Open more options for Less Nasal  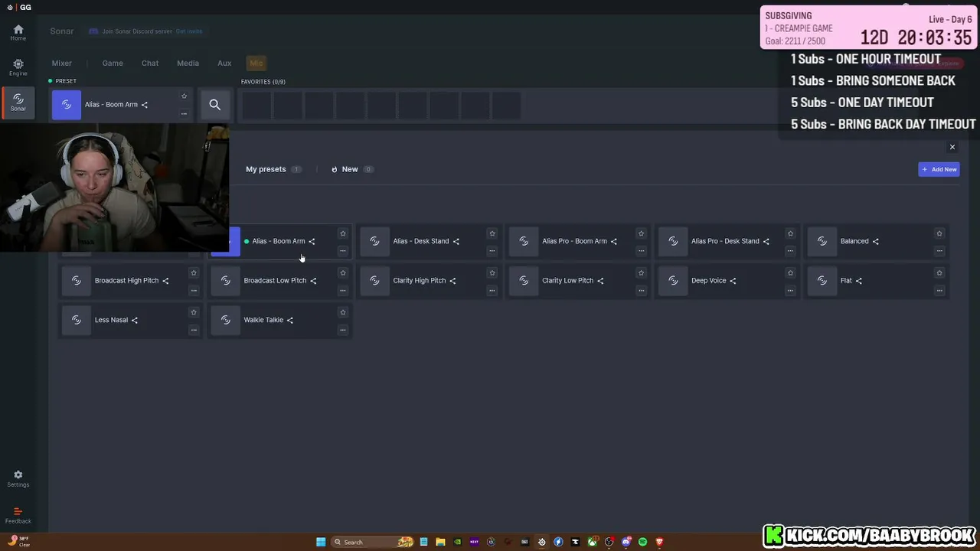(194, 330)
